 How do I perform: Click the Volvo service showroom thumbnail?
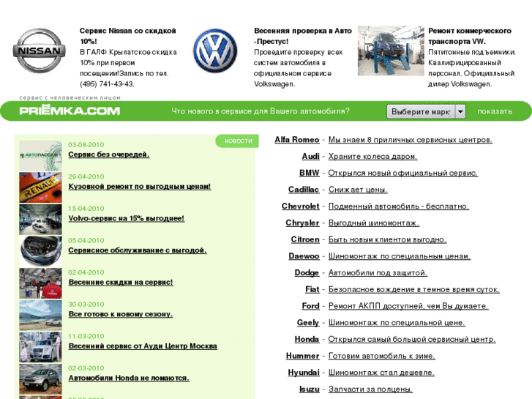click(40, 220)
